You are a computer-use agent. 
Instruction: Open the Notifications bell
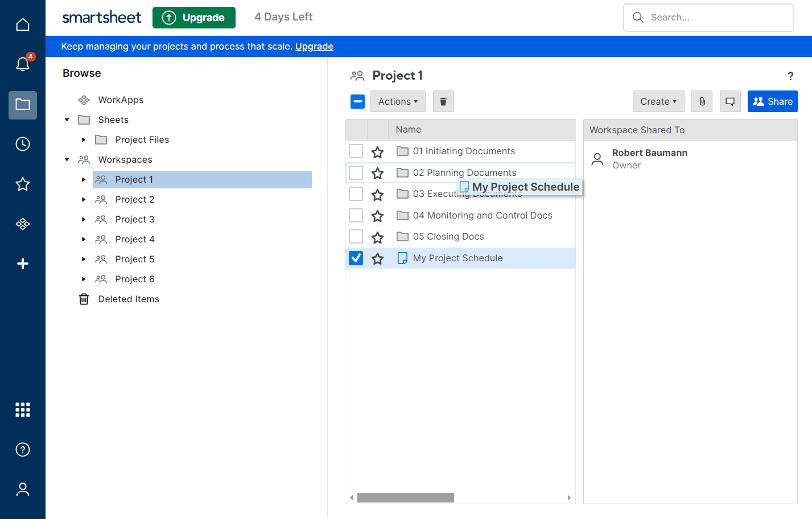point(23,64)
